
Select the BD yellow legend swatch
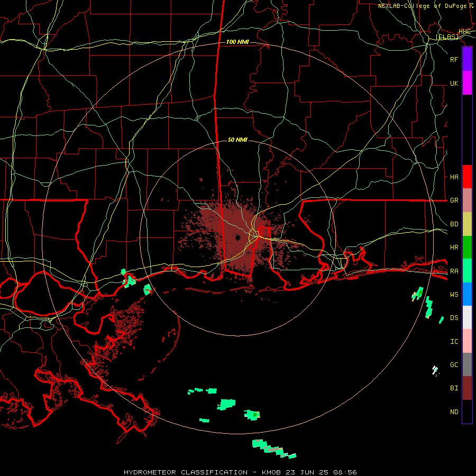point(467,224)
